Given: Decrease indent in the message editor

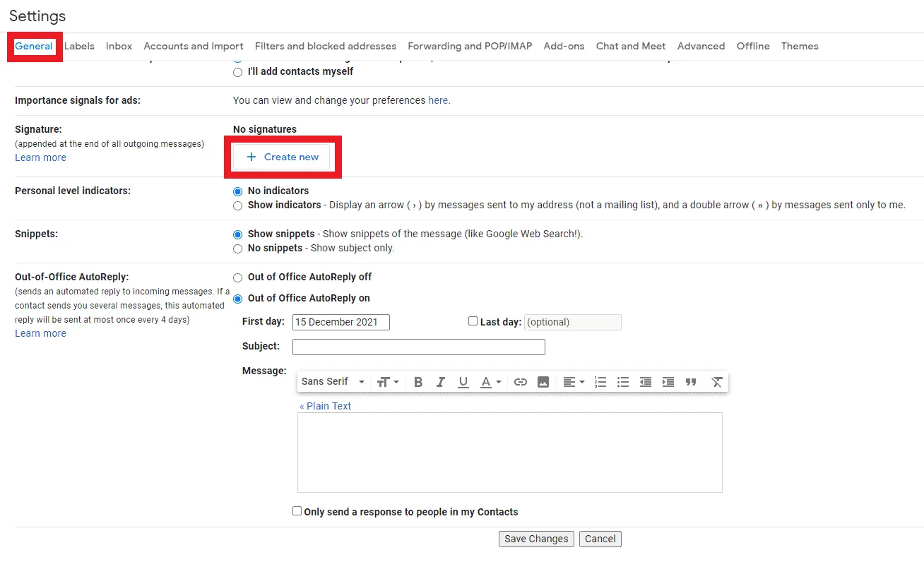Looking at the screenshot, I should 645,382.
